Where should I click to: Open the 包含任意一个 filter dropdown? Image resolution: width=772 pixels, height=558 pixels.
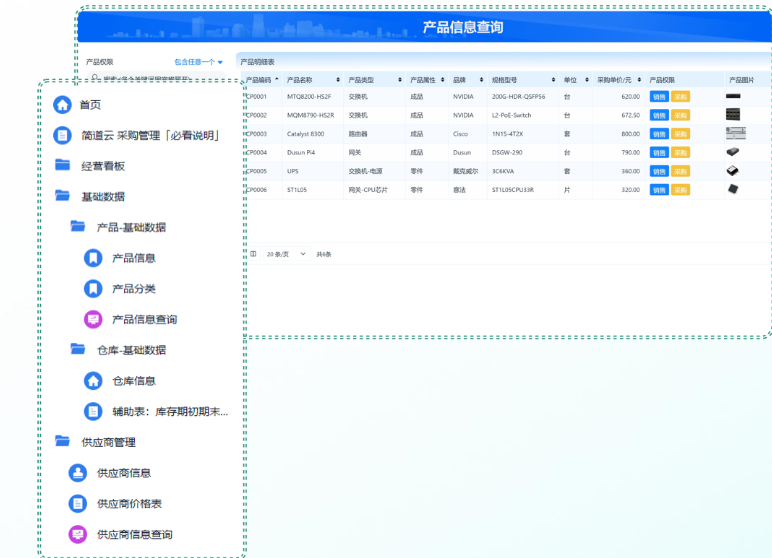198,62
